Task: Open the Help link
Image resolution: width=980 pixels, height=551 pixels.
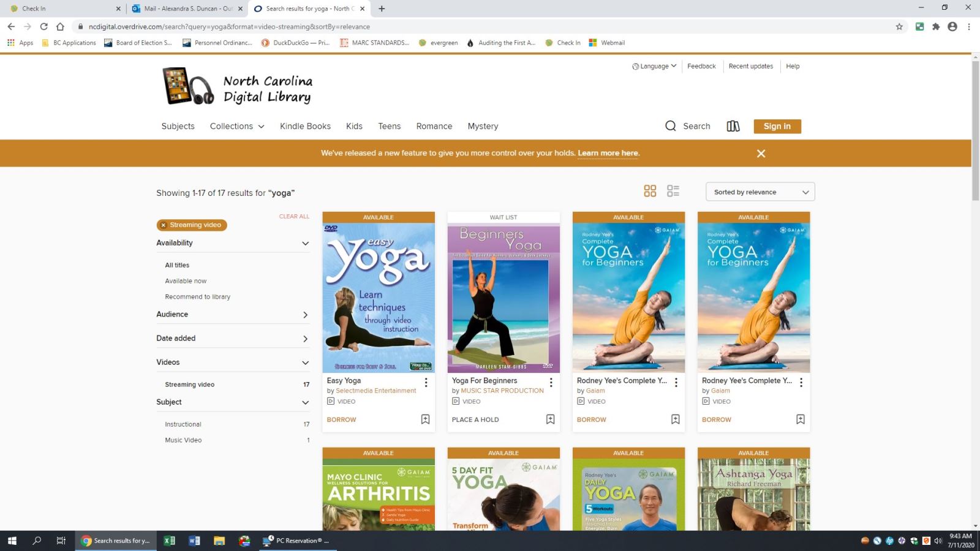Action: click(x=793, y=66)
